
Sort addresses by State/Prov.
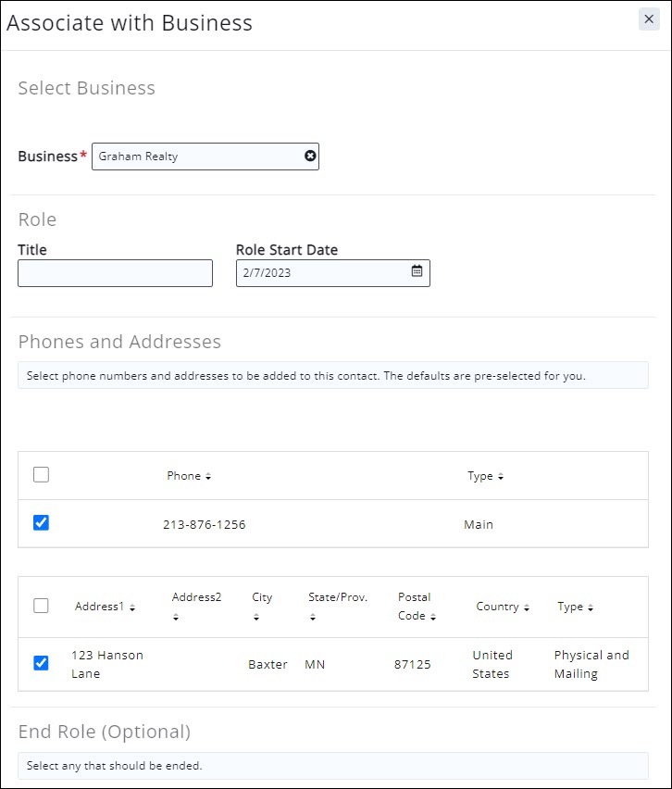click(x=339, y=597)
